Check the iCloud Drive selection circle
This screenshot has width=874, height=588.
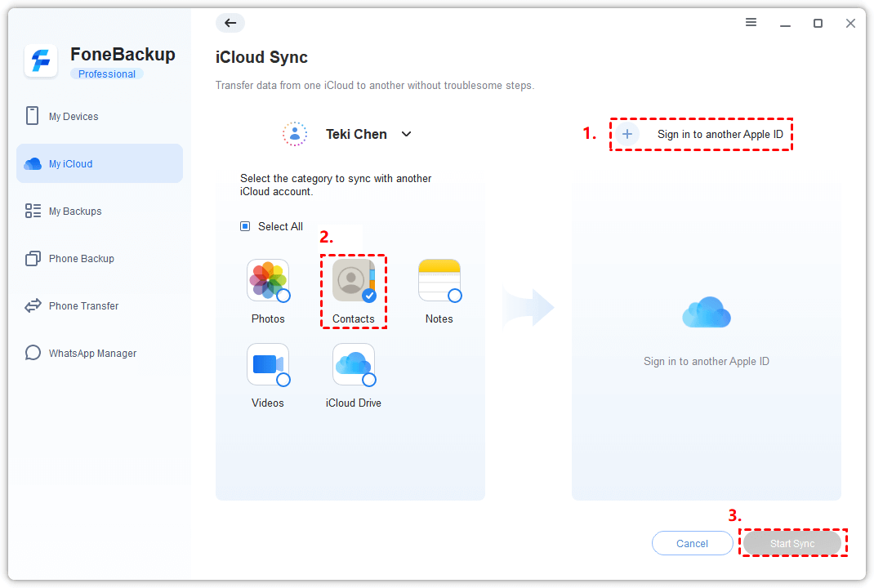369,380
